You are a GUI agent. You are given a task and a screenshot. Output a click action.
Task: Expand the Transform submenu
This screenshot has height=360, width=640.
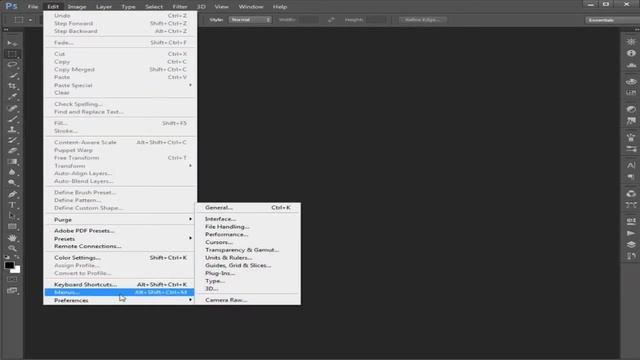(x=119, y=166)
